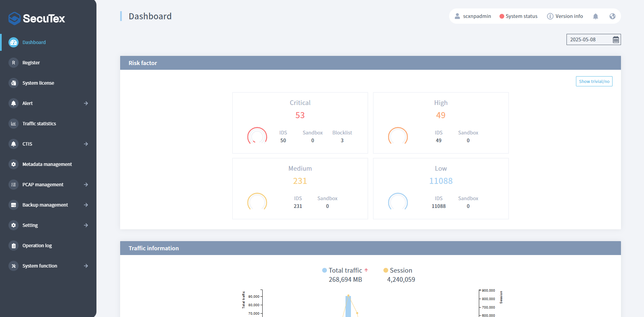Open the Dashboard menu item
Image resolution: width=644 pixels, height=317 pixels.
48,42
